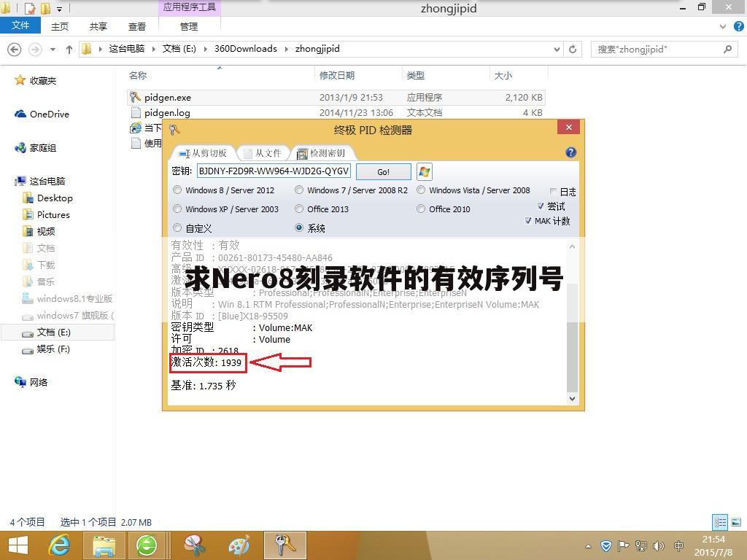The image size is (747, 560).
Task: Open OneDrive in the navigation pane
Action: click(x=42, y=114)
